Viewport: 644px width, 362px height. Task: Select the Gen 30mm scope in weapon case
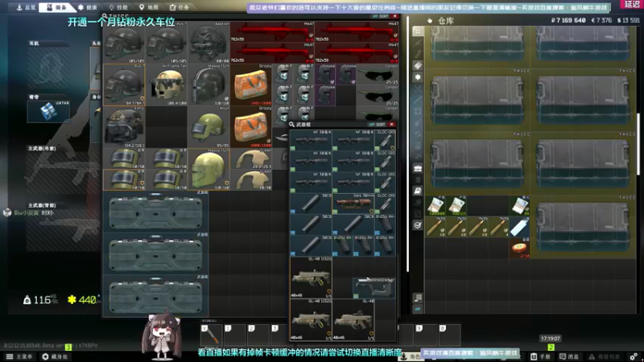coord(353,204)
